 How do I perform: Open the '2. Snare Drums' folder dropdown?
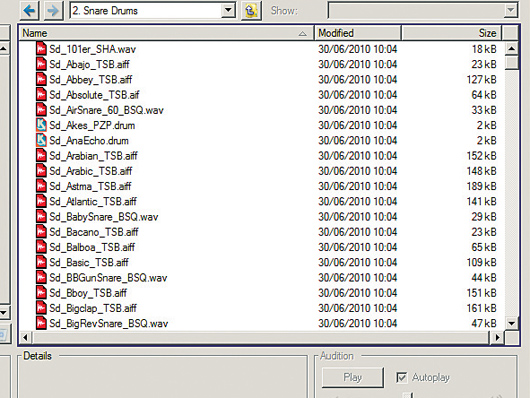(228, 10)
